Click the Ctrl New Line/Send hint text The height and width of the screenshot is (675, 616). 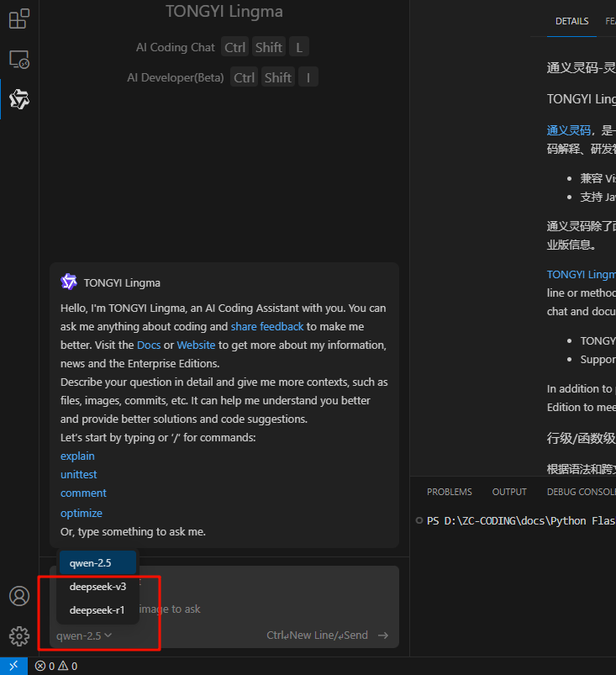(318, 635)
